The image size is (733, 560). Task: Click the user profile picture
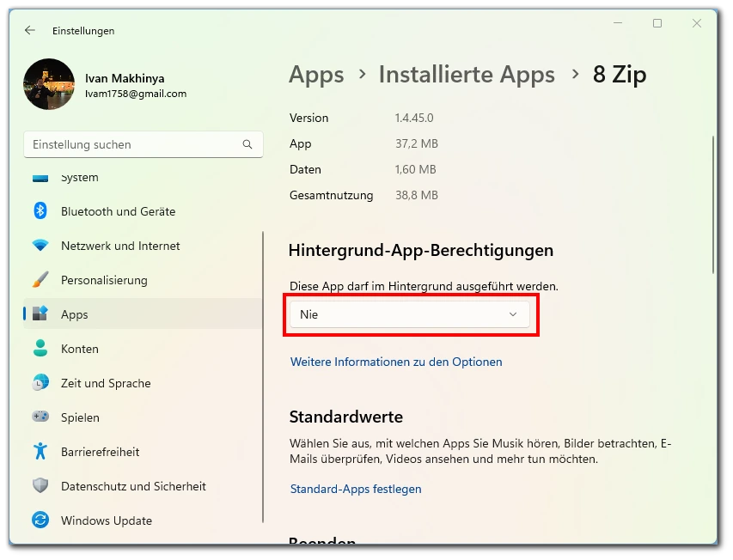click(x=49, y=84)
